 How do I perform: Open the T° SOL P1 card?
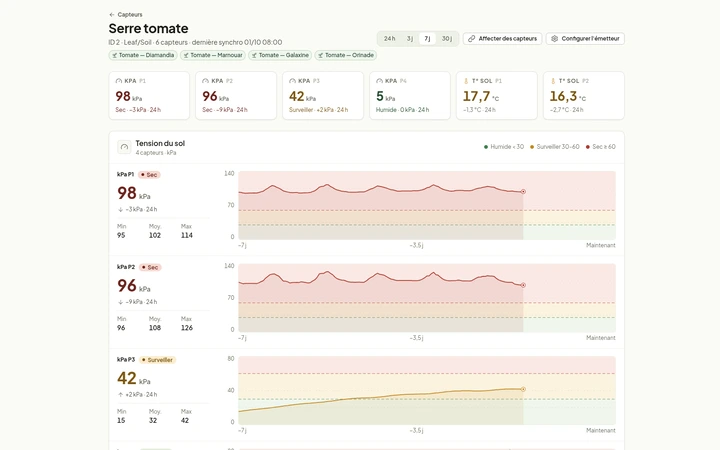pos(497,96)
